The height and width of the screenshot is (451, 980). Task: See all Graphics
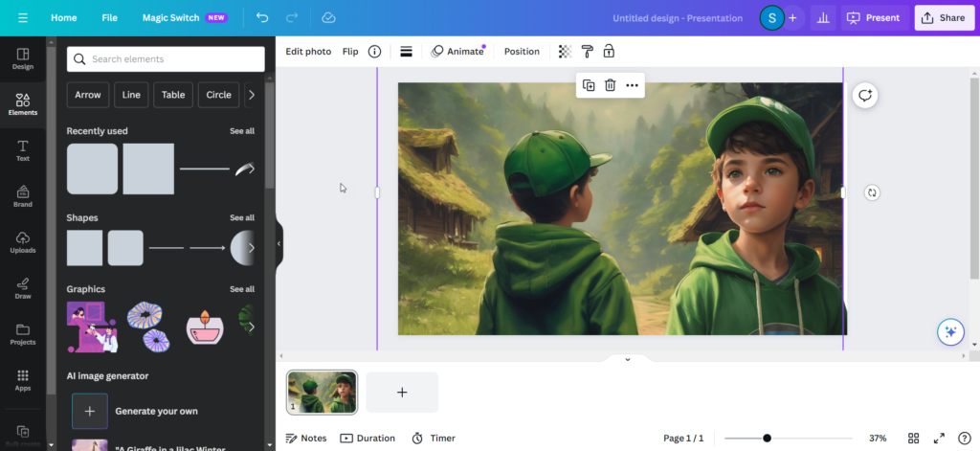click(x=242, y=289)
